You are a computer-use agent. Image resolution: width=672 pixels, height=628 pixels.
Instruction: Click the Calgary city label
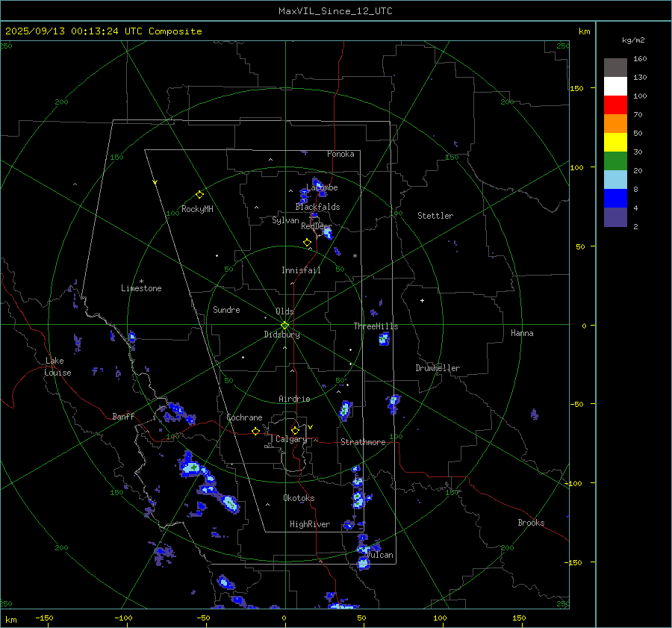(x=291, y=439)
